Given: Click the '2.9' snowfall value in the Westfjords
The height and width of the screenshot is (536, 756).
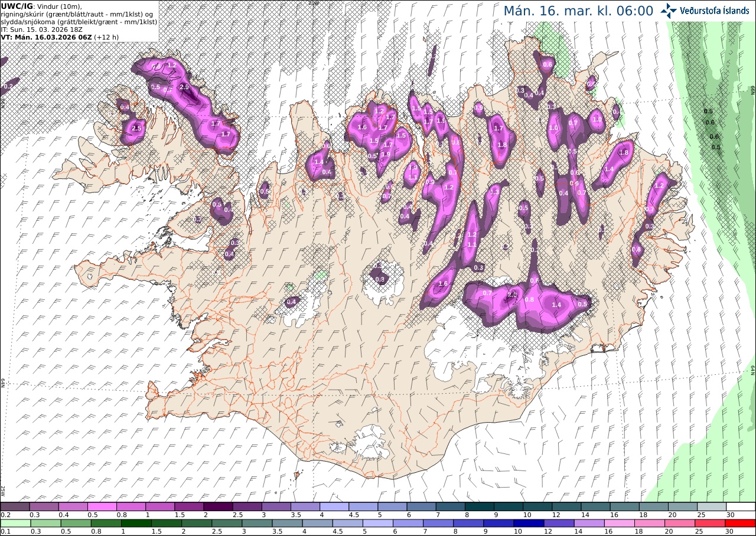Looking at the screenshot, I should tap(184, 87).
